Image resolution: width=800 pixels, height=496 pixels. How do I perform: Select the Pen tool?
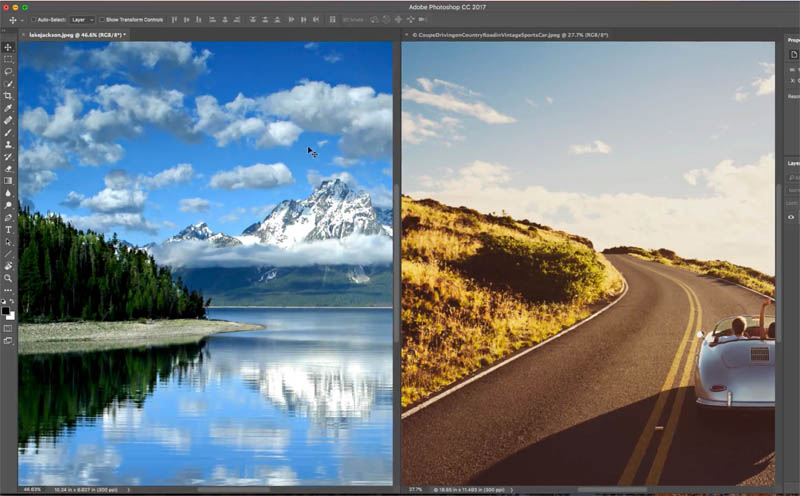(8, 217)
